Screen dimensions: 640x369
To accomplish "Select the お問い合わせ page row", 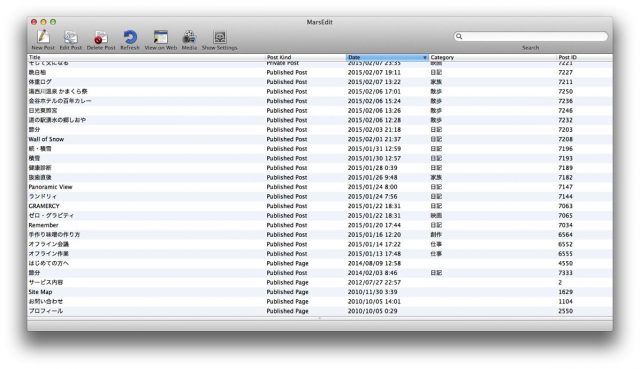I will (x=320, y=301).
